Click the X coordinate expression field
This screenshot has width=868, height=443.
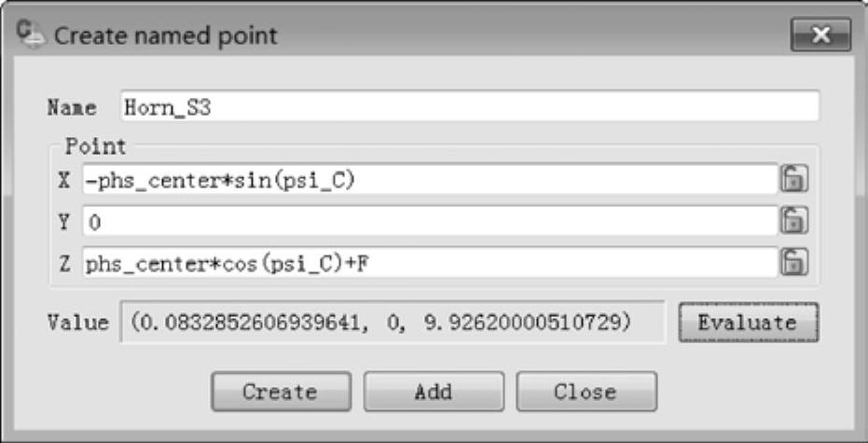click(431, 179)
